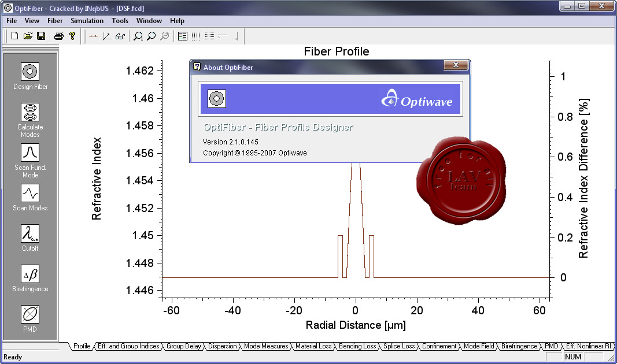Toggle vertical grid lines icon
Image resolution: width=617 pixels, height=364 pixels.
coord(195,36)
